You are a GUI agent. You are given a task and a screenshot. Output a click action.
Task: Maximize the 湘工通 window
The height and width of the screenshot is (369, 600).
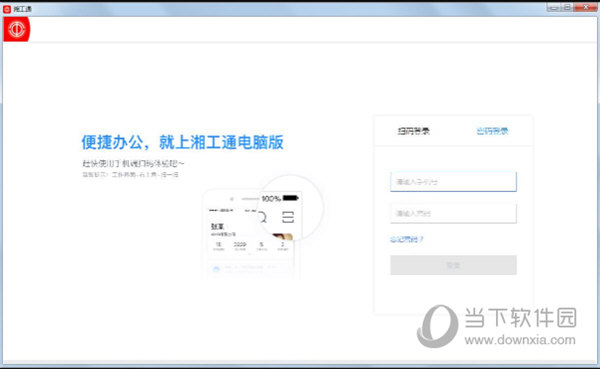pyautogui.click(x=567, y=7)
